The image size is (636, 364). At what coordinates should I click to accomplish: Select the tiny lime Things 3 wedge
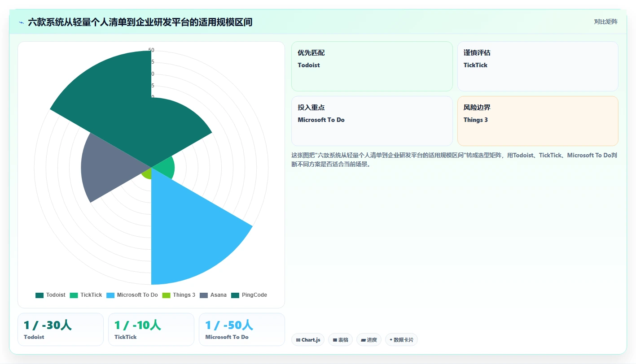(x=147, y=173)
